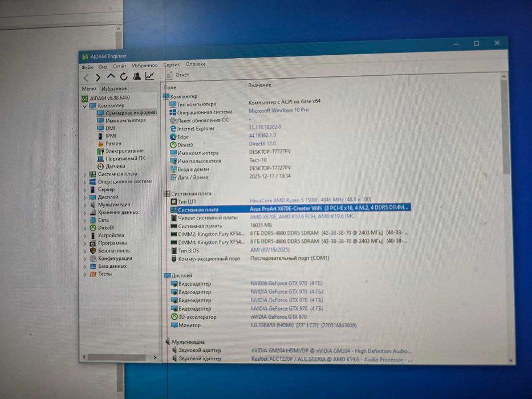The image size is (532, 399).
Task: Expand the Мультимедиа tree node
Action: point(85,205)
